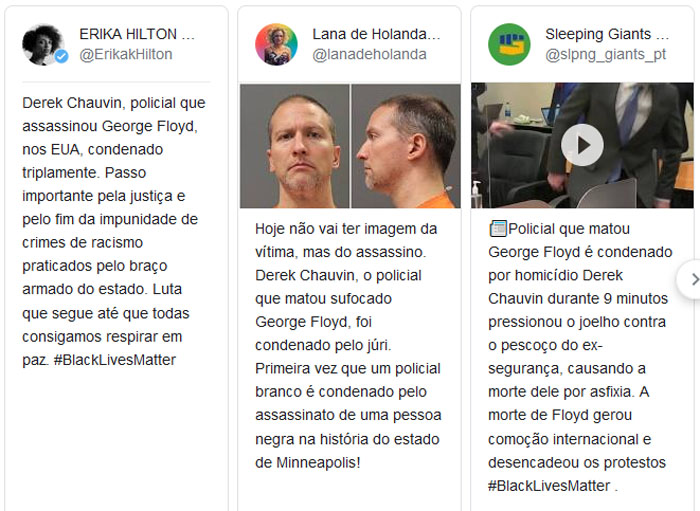Viewport: 700px width, 511px height.
Task: Play the Sleeping Giants video
Action: 582,145
